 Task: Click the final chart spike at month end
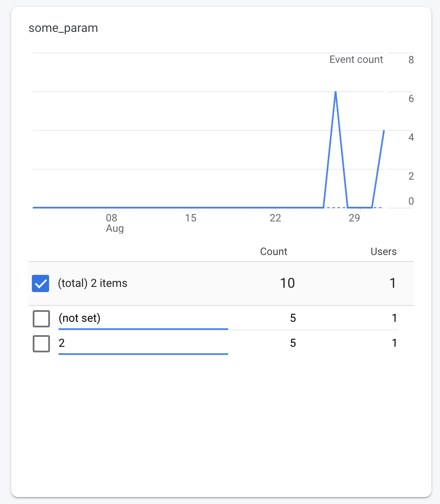coord(384,130)
